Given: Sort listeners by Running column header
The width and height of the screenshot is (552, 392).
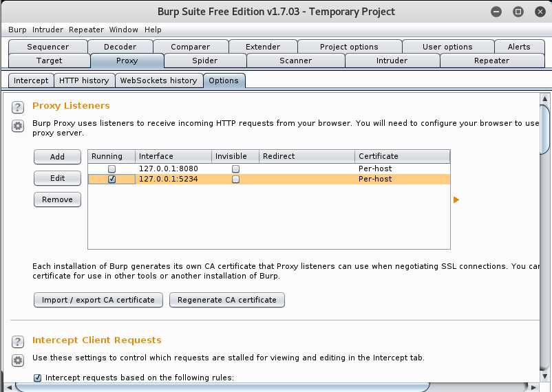Looking at the screenshot, I should (x=112, y=156).
